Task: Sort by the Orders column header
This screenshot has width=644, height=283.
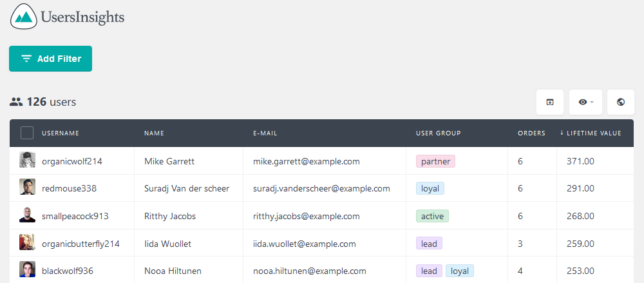Action: click(531, 133)
